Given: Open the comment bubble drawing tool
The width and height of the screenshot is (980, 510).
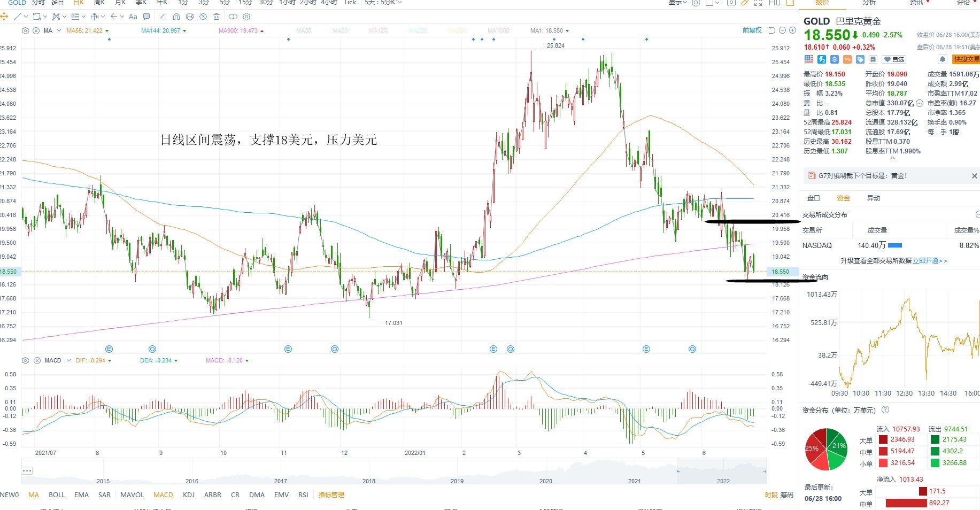Looking at the screenshot, I should pyautogui.click(x=146, y=17).
